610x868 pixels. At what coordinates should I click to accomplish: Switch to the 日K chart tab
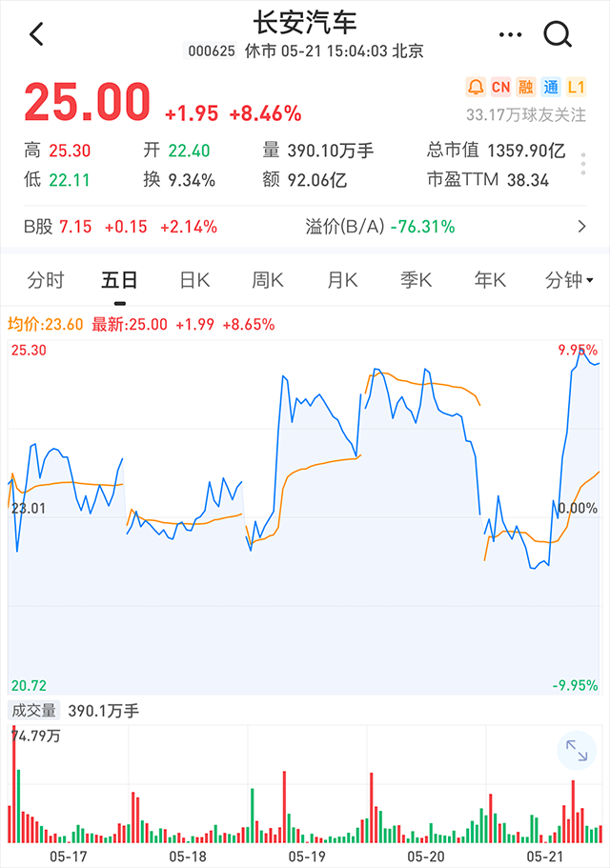(x=194, y=280)
